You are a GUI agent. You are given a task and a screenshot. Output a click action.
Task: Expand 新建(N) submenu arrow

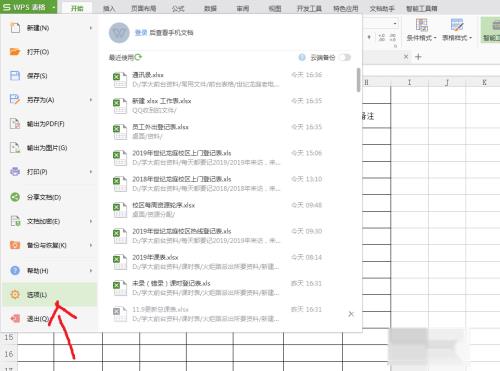91,28
